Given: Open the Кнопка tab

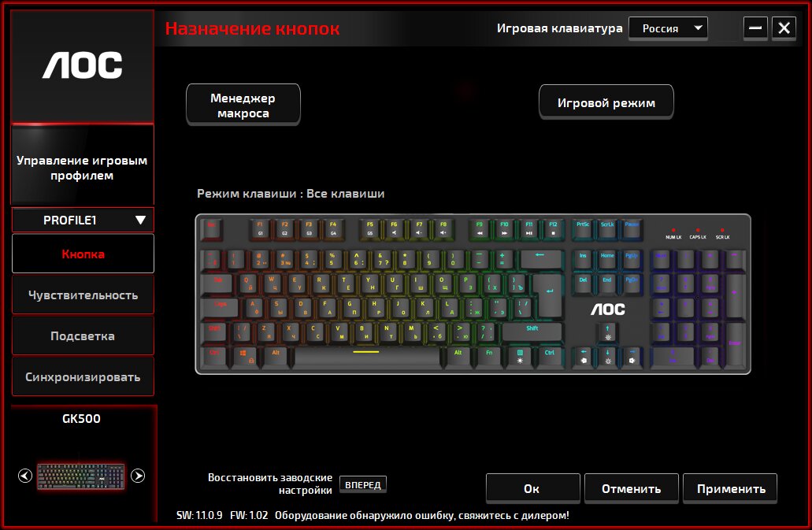Looking at the screenshot, I should [83, 254].
